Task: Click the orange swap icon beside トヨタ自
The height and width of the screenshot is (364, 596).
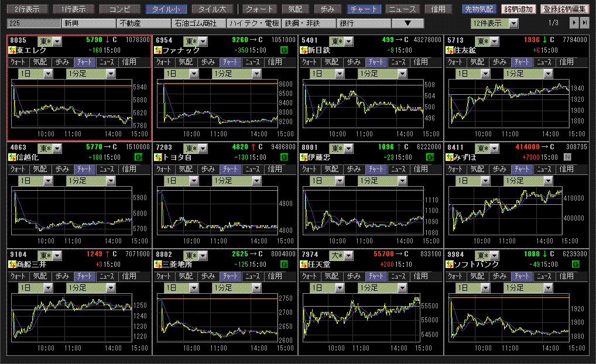Action: click(x=158, y=157)
